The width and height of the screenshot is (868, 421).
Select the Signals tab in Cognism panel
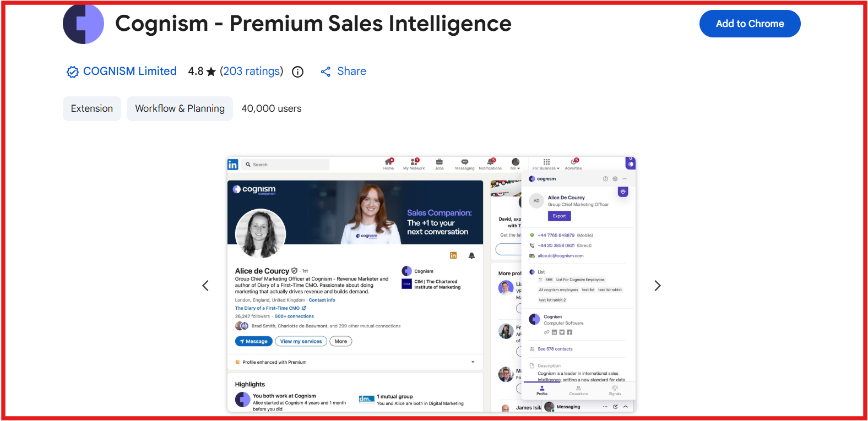(x=615, y=391)
